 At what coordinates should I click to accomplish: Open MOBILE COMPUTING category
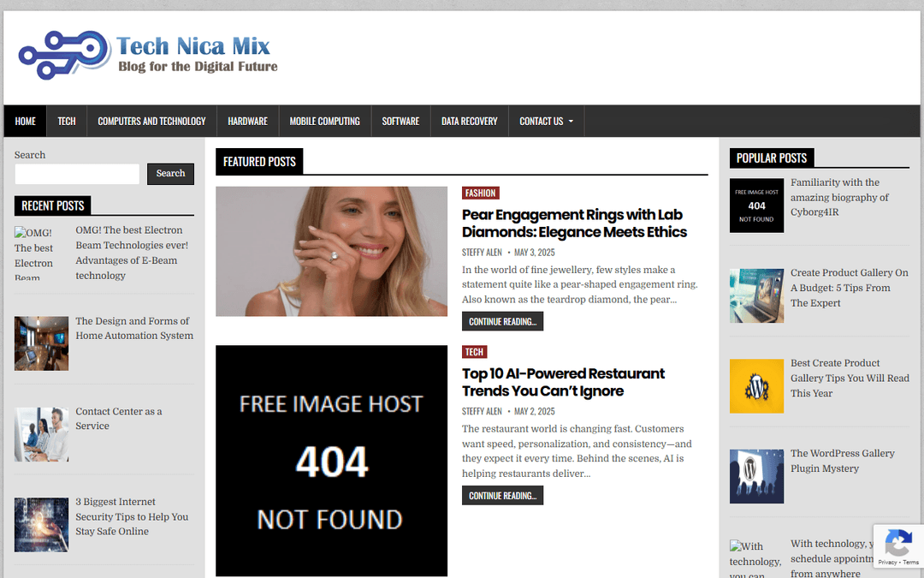tap(325, 121)
